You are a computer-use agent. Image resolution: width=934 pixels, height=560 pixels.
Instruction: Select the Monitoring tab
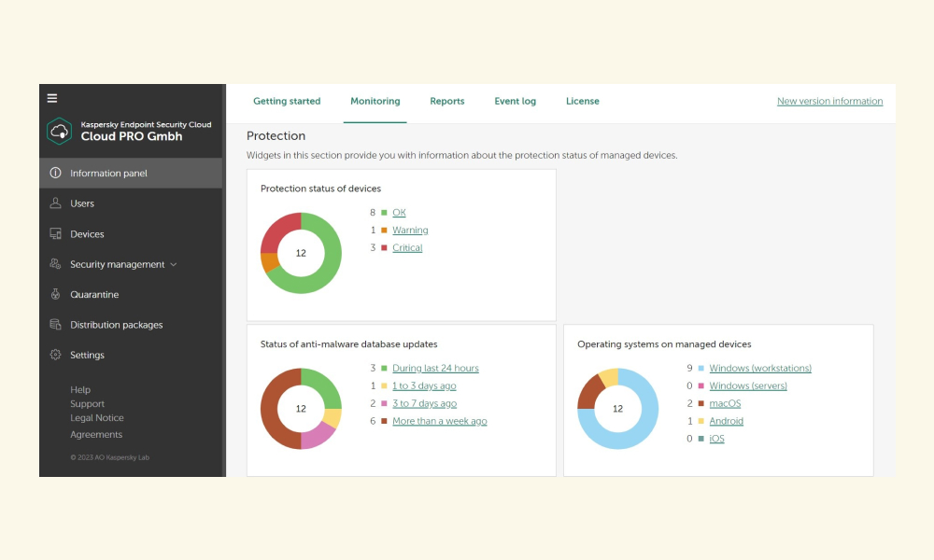pos(375,101)
